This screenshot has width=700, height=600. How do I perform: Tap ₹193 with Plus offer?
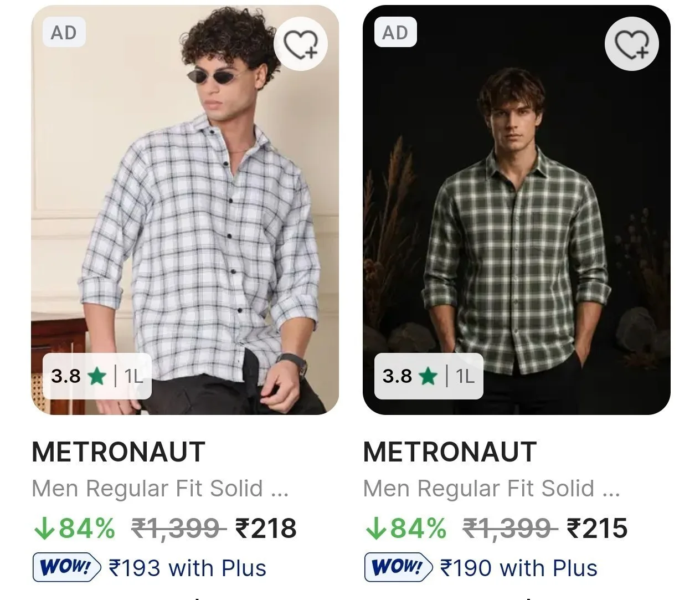(x=188, y=568)
